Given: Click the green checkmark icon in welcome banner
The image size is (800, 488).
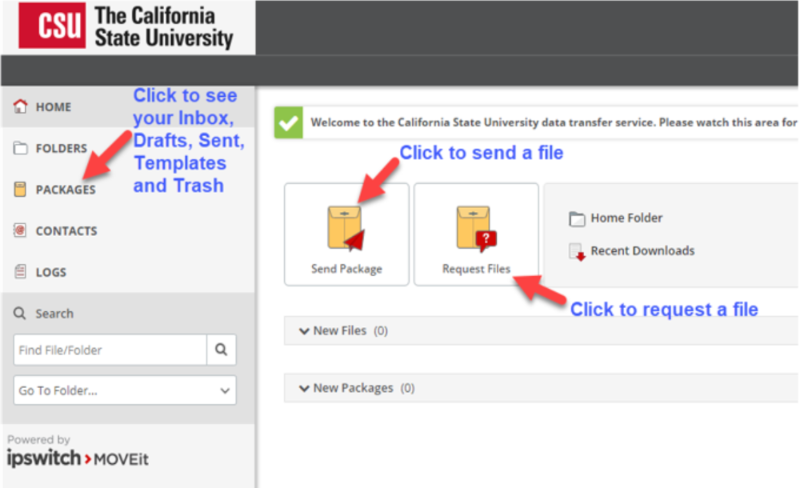Looking at the screenshot, I should (289, 123).
